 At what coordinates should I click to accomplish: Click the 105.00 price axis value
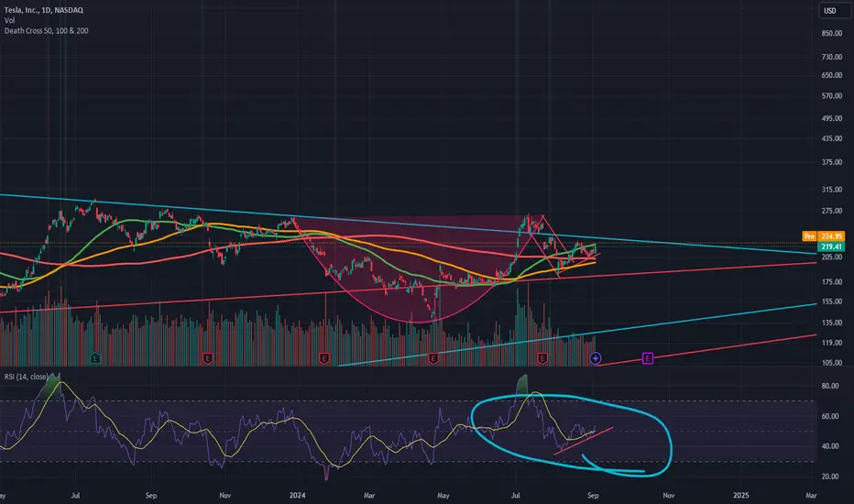[832, 362]
